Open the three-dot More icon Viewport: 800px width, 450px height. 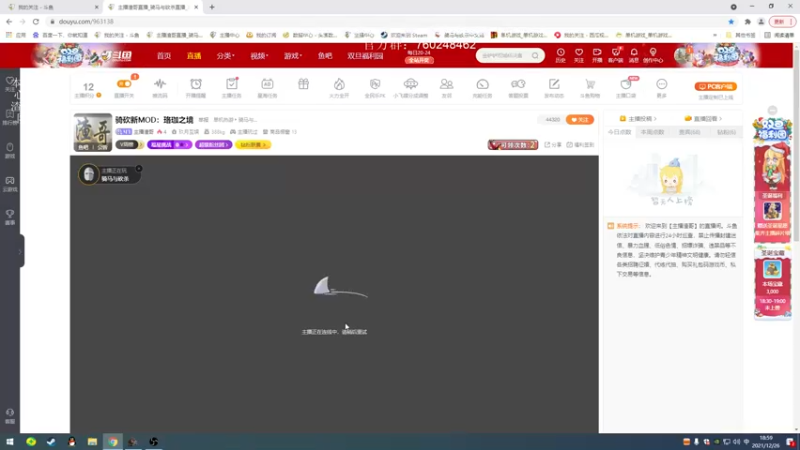point(662,84)
